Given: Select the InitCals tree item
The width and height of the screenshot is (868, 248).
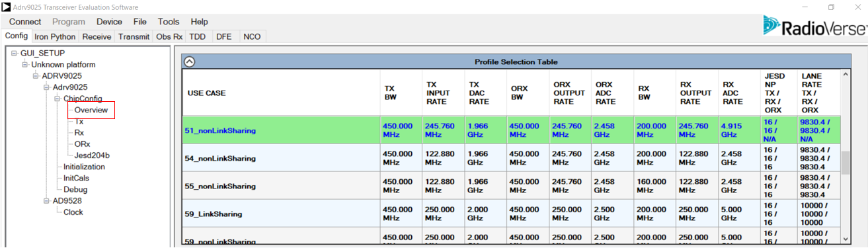Looking at the screenshot, I should pyautogui.click(x=77, y=178).
